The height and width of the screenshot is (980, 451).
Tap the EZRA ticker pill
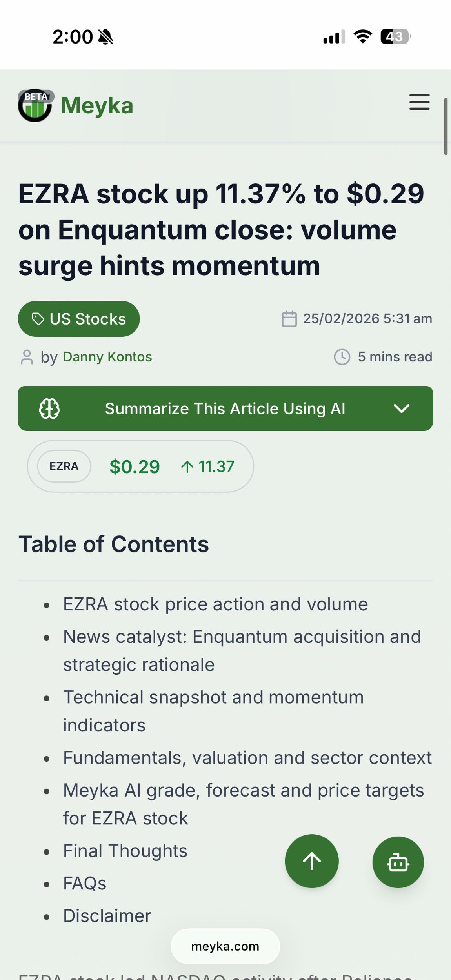click(64, 466)
